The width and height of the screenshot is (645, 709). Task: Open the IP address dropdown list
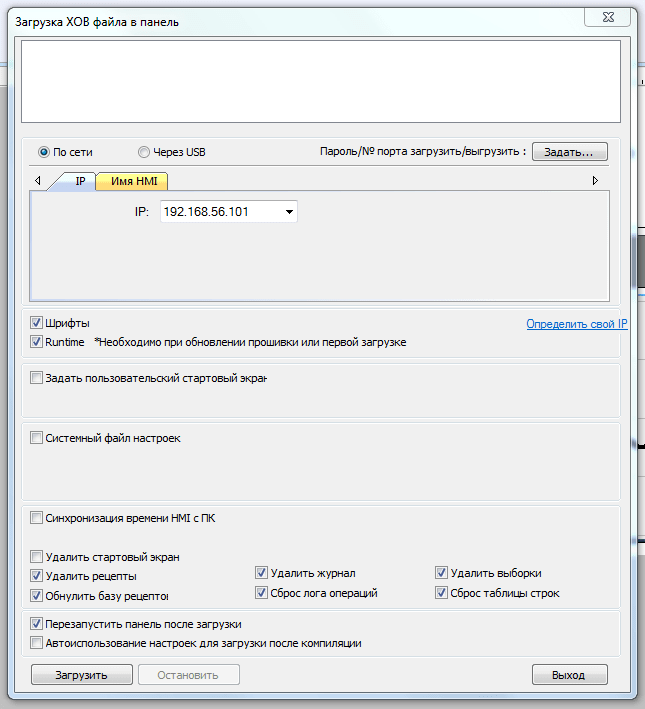(x=288, y=212)
